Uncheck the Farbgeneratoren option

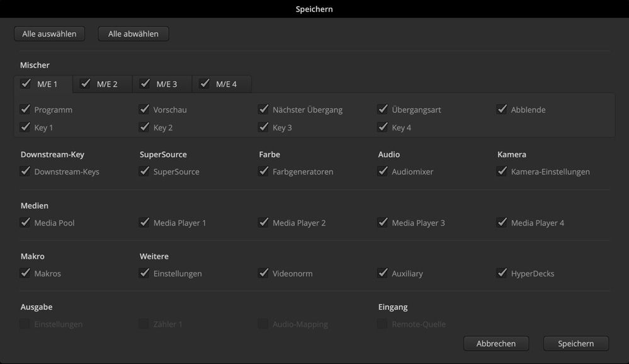(x=263, y=171)
